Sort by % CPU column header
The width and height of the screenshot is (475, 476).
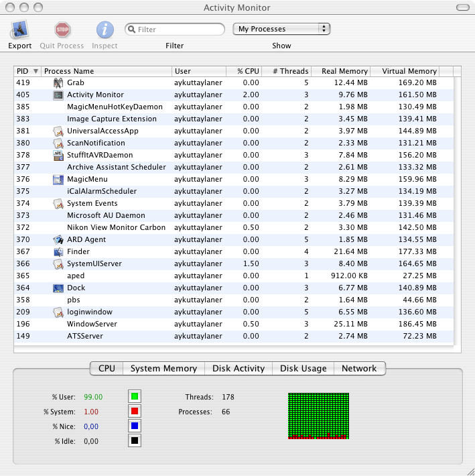(244, 71)
